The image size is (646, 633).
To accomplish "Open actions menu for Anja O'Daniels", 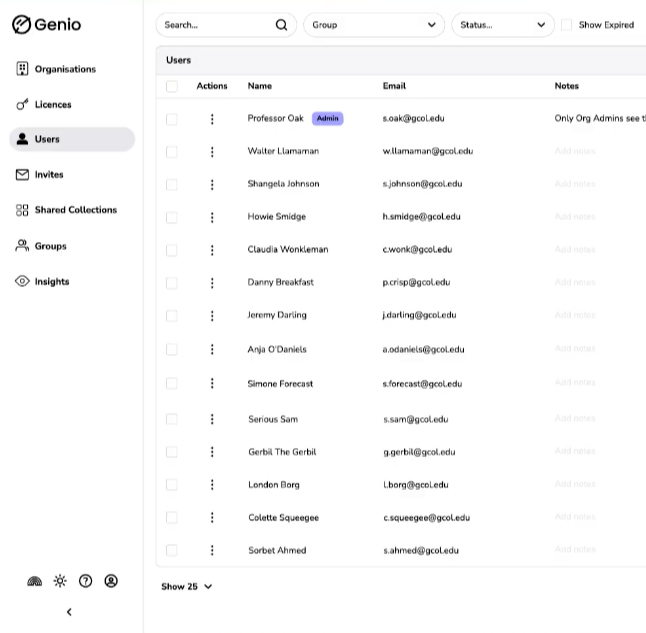I will [x=212, y=349].
